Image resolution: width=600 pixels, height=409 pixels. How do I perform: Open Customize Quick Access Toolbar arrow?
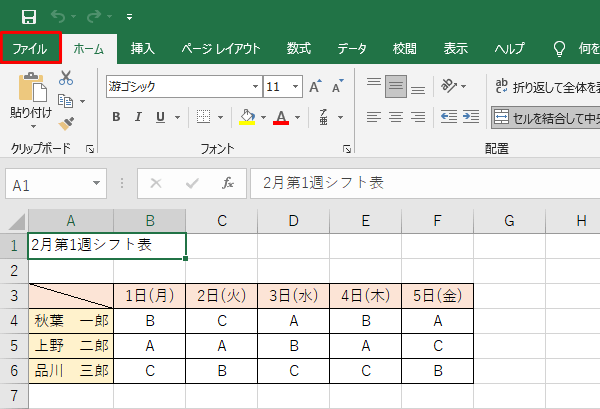(129, 16)
